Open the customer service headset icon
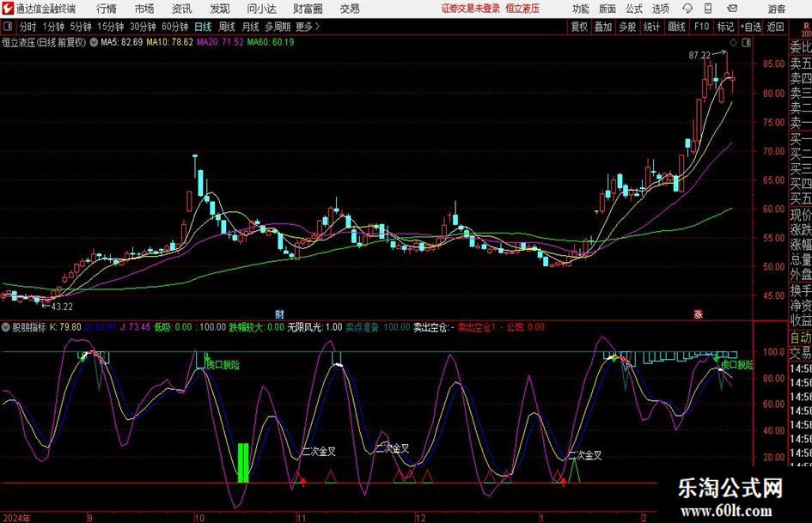 click(687, 9)
